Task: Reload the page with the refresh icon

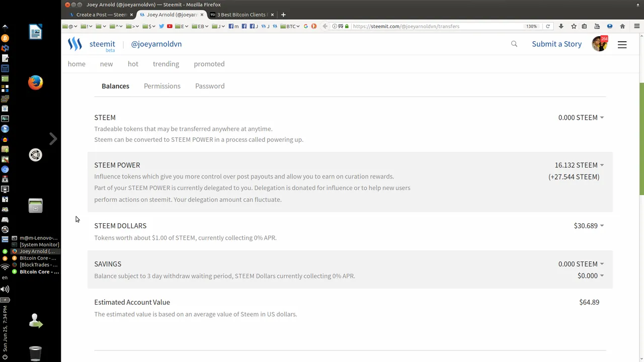Action: point(548,26)
